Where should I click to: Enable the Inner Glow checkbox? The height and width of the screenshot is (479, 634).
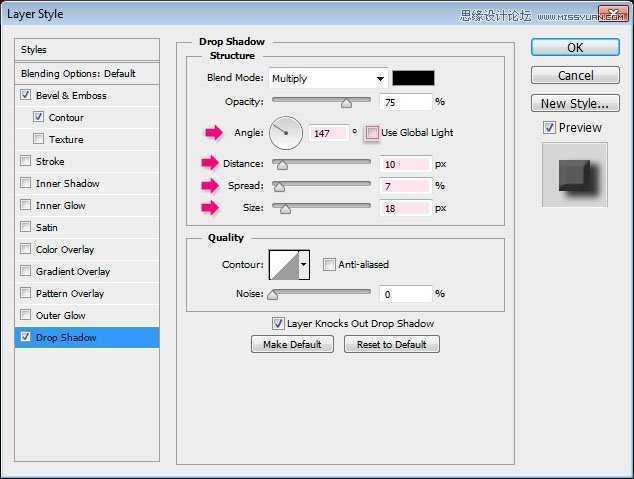click(x=25, y=205)
